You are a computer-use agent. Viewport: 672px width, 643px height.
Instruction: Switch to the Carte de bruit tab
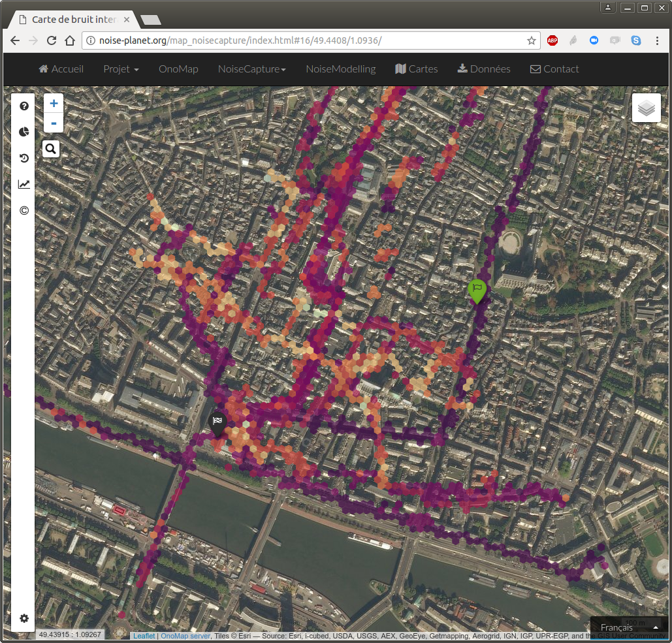(x=73, y=20)
